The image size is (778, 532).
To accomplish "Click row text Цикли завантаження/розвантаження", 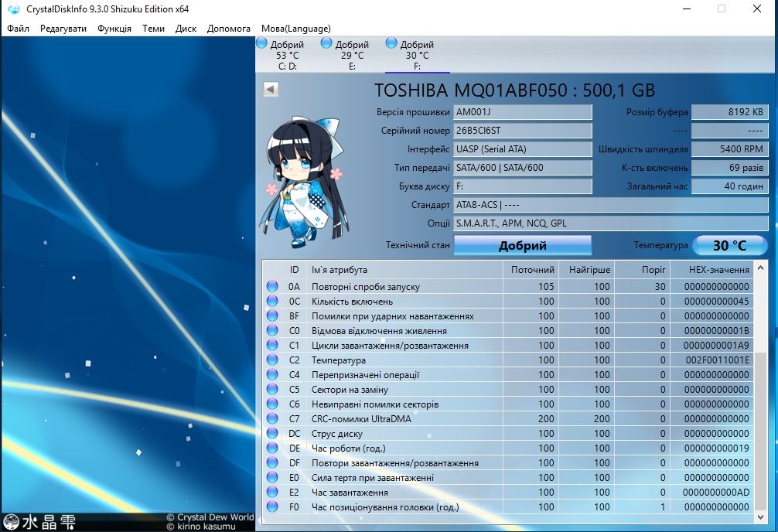I will click(x=390, y=346).
